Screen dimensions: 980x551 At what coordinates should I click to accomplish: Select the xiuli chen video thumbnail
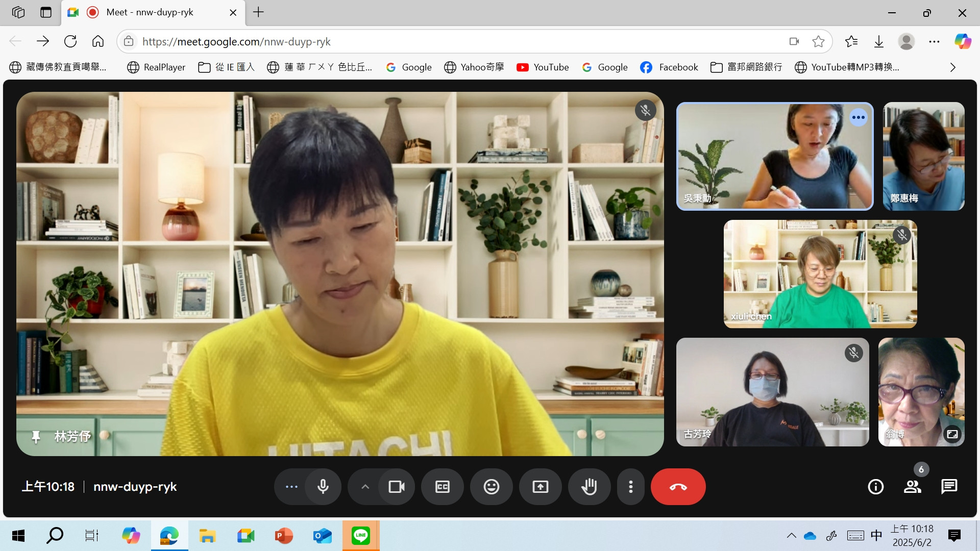[820, 274]
